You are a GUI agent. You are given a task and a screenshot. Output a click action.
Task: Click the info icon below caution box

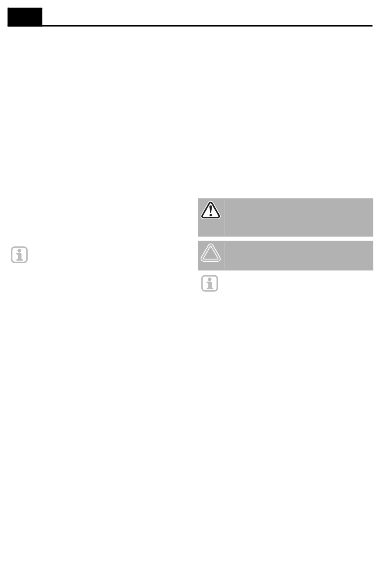click(x=210, y=283)
